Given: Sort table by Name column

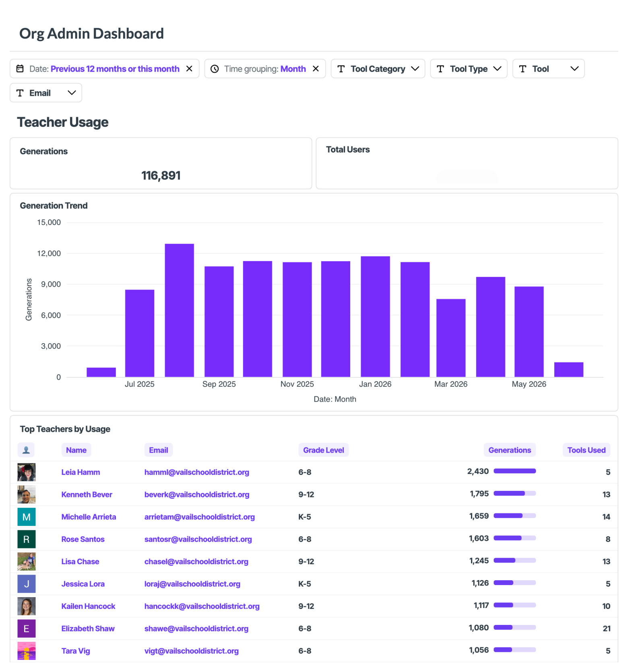Looking at the screenshot, I should [x=76, y=450].
